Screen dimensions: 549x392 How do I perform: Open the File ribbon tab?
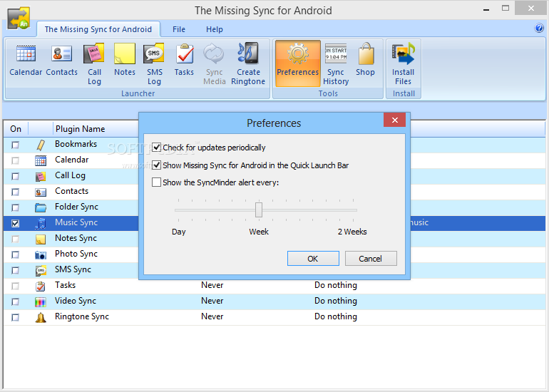pyautogui.click(x=179, y=29)
